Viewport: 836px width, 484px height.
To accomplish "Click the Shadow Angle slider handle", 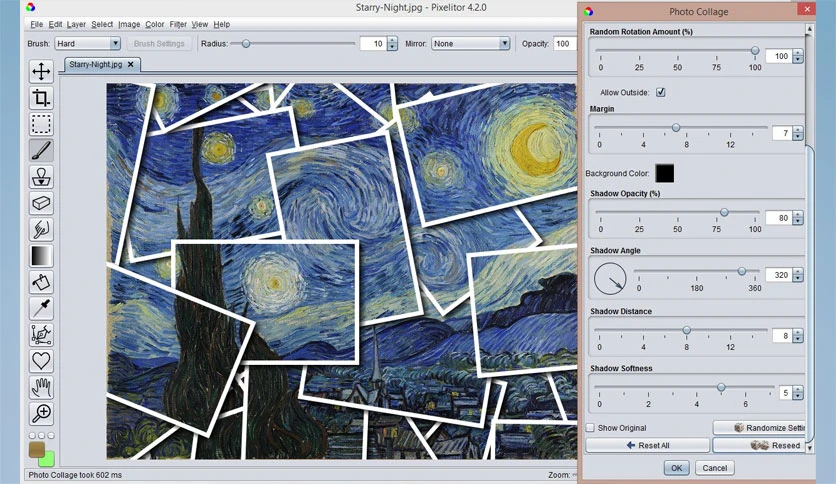I will (742, 271).
